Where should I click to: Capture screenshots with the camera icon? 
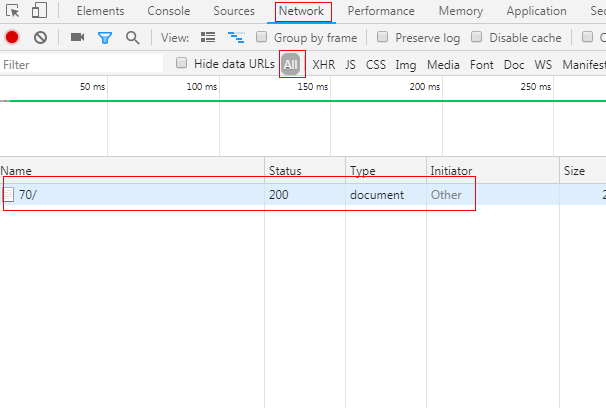point(78,37)
